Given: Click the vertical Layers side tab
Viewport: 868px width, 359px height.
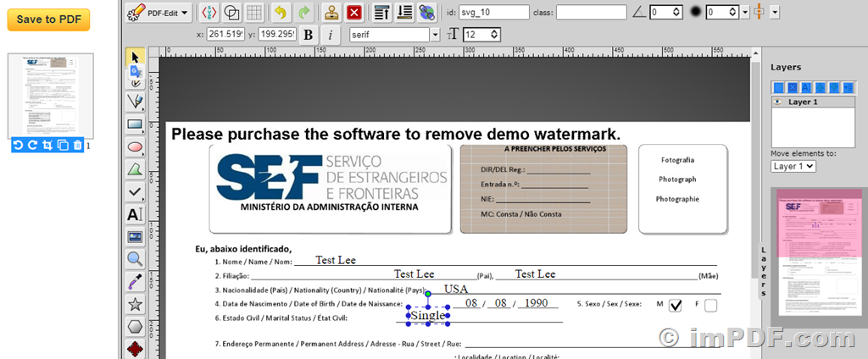Looking at the screenshot, I should click(764, 271).
